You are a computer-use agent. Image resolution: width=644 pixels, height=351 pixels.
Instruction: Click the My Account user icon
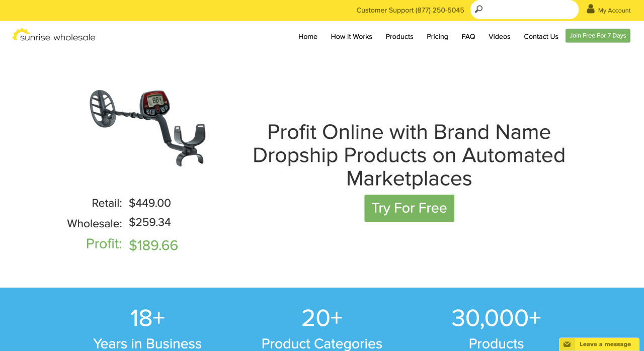(591, 9)
